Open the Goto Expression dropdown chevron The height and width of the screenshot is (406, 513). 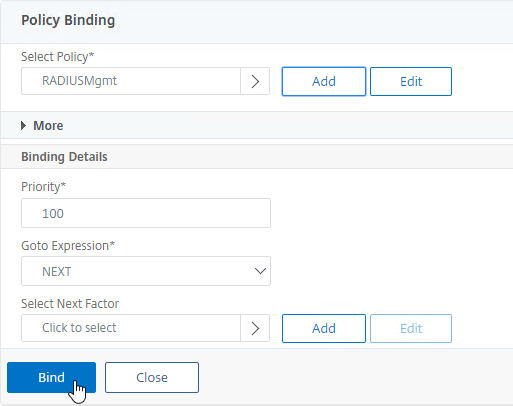click(x=260, y=271)
